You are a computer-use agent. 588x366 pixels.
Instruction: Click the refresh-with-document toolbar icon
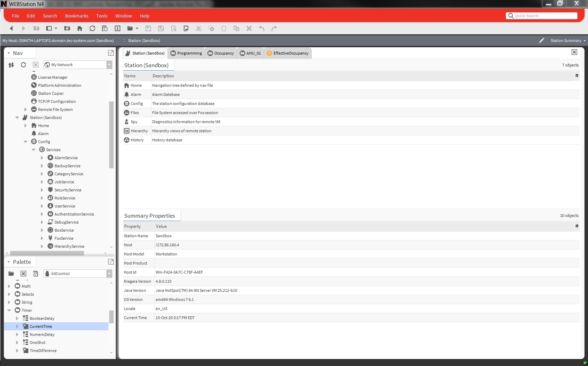105,28
